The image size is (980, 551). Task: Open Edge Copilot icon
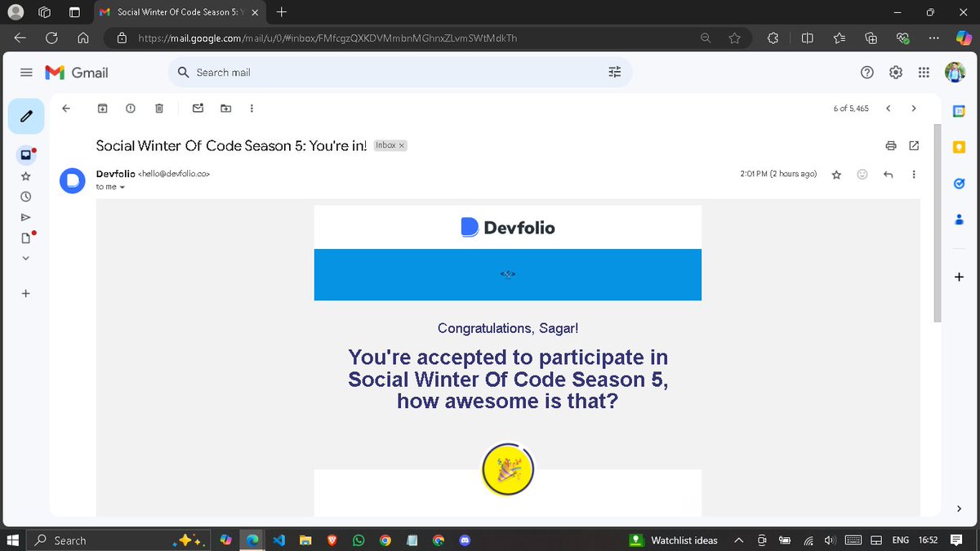pos(964,38)
